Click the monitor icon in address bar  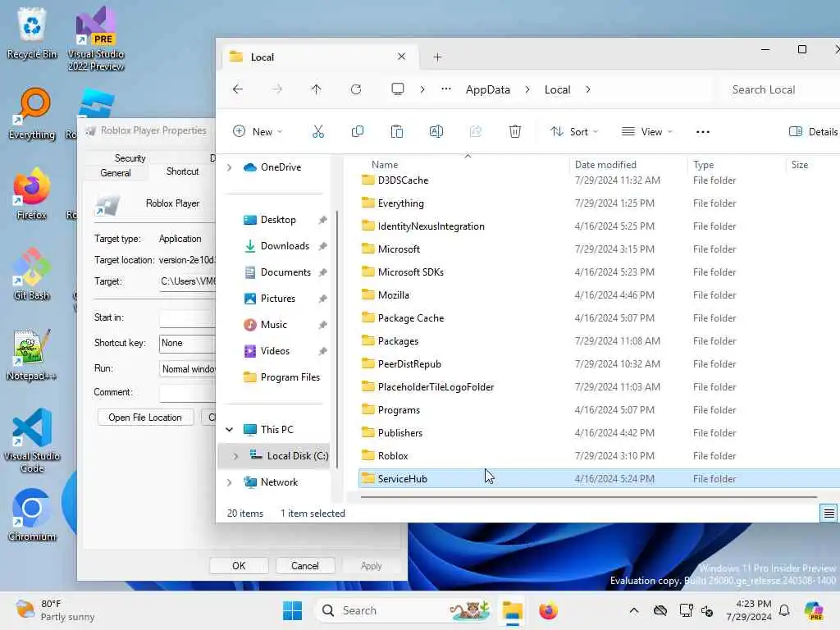(398, 89)
